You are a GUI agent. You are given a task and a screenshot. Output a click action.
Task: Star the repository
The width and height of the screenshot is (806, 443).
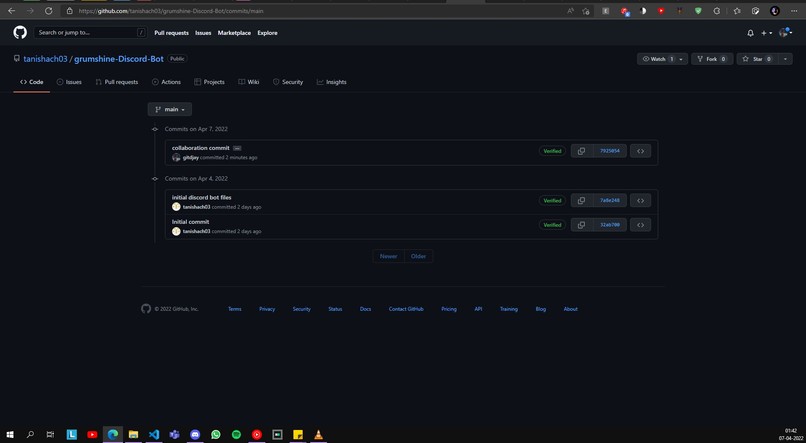[x=758, y=59]
